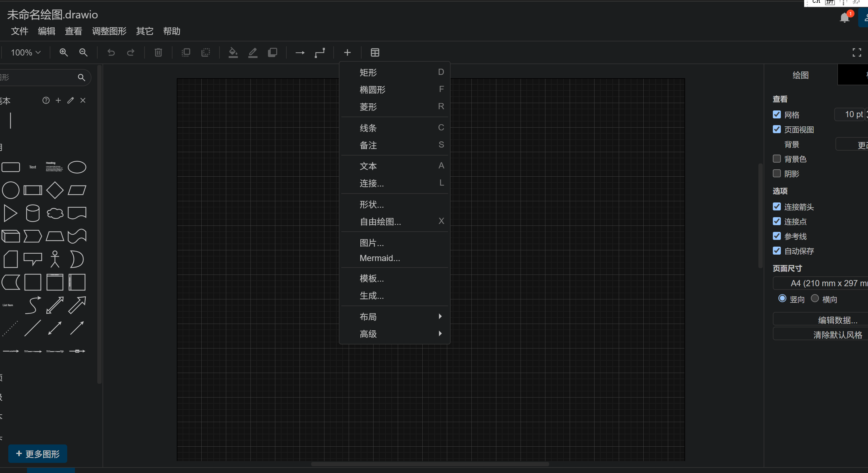The height and width of the screenshot is (473, 868).
Task: Click the 更多图形 button
Action: point(38,454)
